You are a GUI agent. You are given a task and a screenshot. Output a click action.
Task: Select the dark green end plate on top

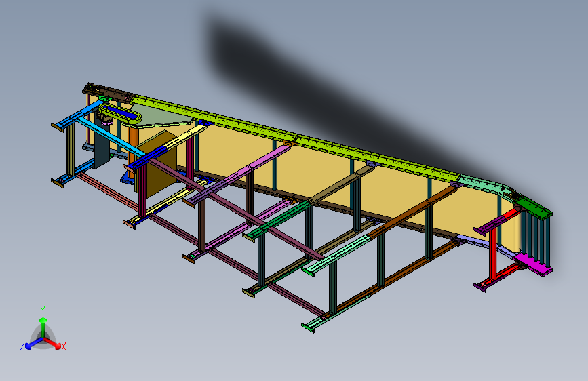[534, 207]
